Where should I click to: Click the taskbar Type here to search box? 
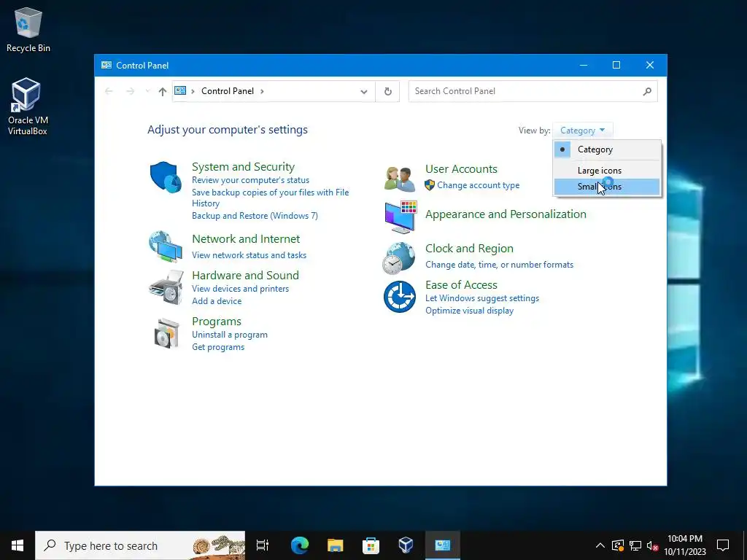[140, 545]
